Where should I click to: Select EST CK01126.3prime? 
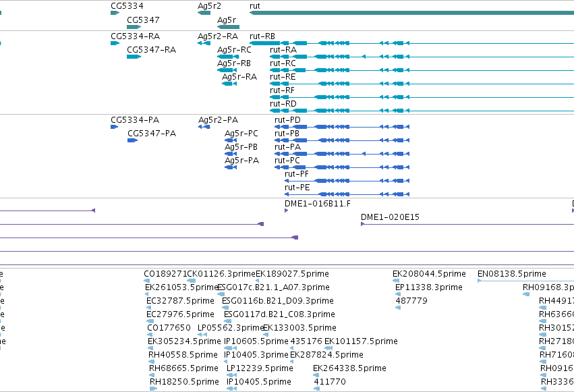(x=221, y=274)
